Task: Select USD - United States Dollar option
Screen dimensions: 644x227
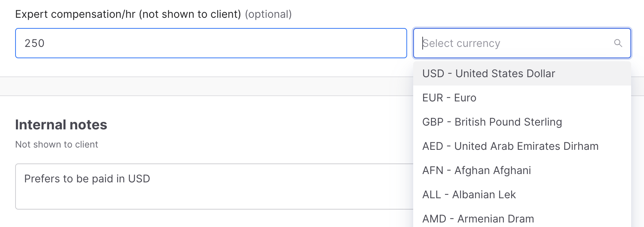Action: click(488, 73)
